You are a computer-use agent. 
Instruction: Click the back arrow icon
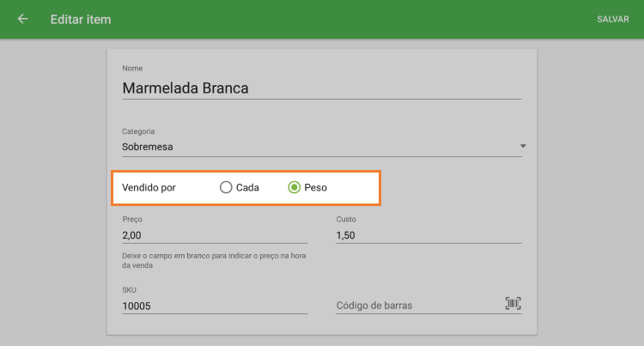click(x=22, y=19)
